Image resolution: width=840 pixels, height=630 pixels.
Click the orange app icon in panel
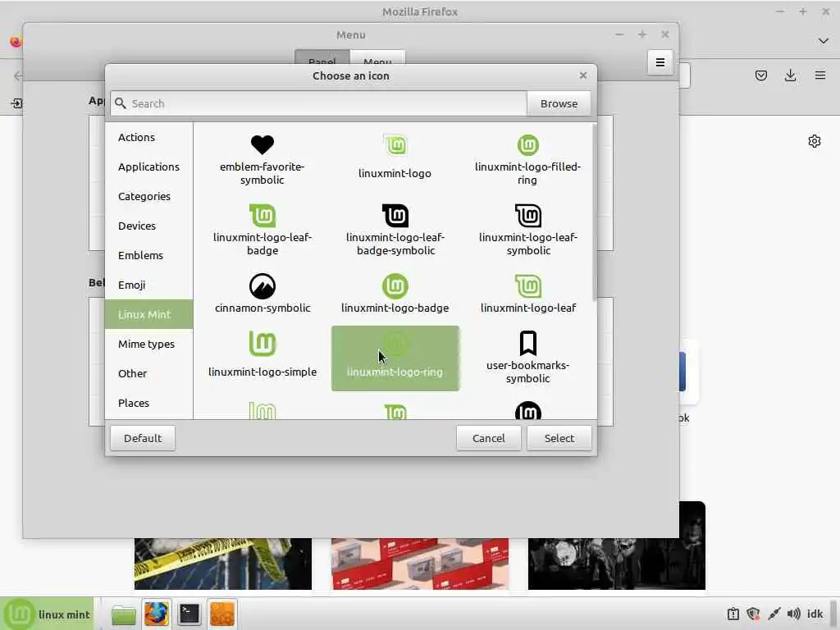pos(221,614)
